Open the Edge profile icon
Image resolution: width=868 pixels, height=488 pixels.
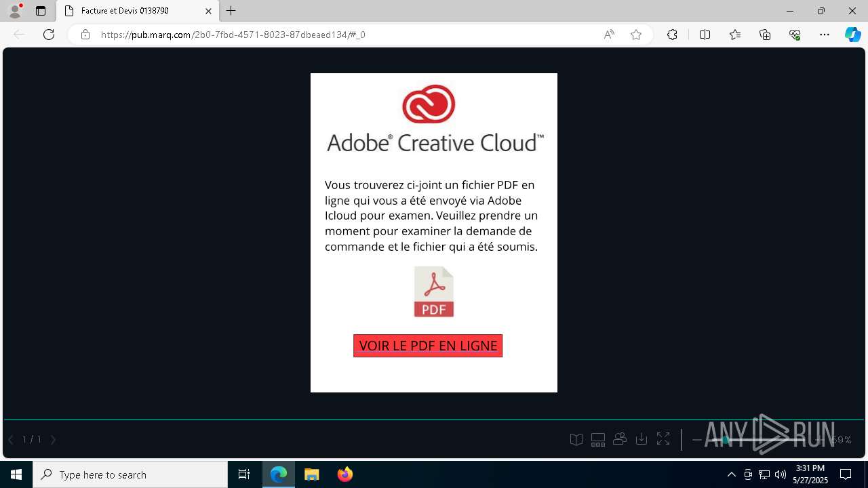point(15,11)
